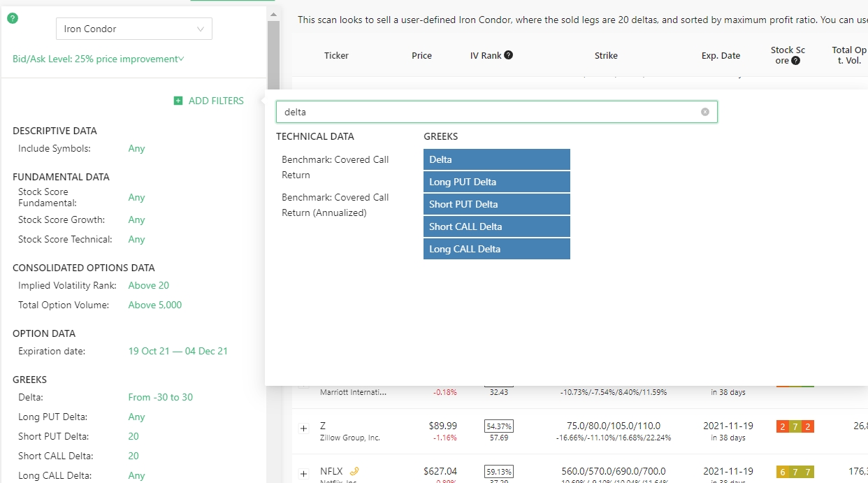
Task: Edit Total Option Volume Above 5,000
Action: [x=155, y=305]
